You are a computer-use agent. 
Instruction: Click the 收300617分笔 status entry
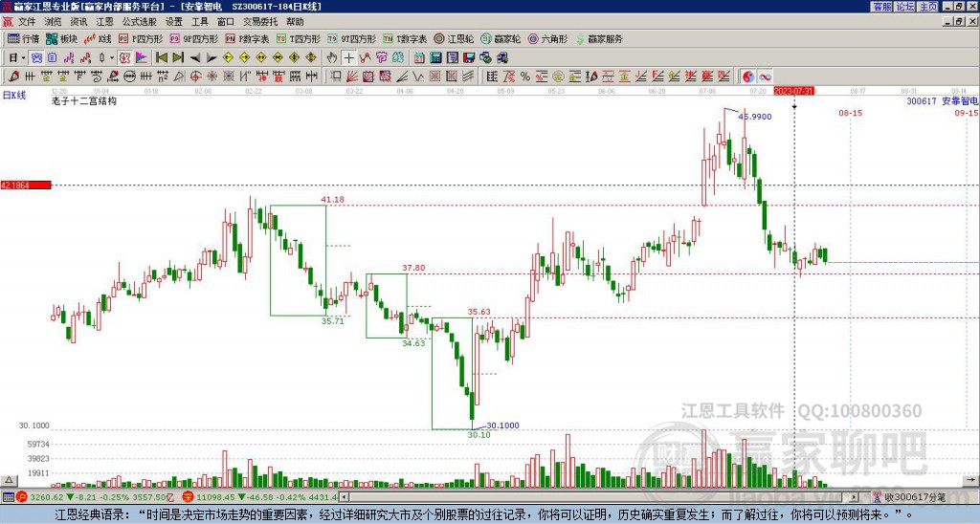coord(909,497)
